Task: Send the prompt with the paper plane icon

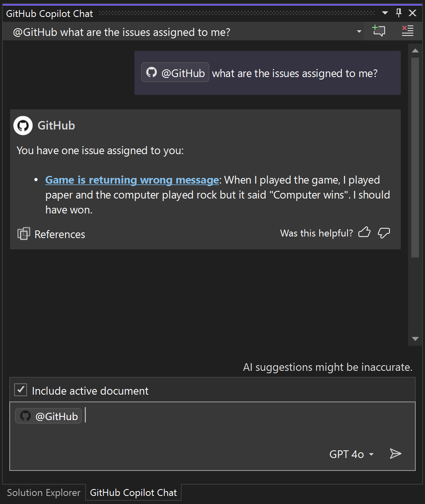Action: pyautogui.click(x=396, y=454)
